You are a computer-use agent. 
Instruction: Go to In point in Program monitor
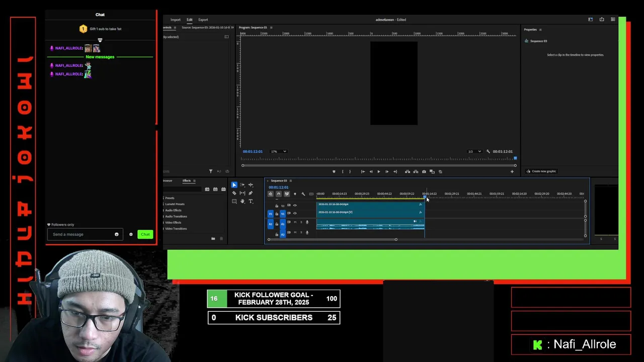point(363,171)
